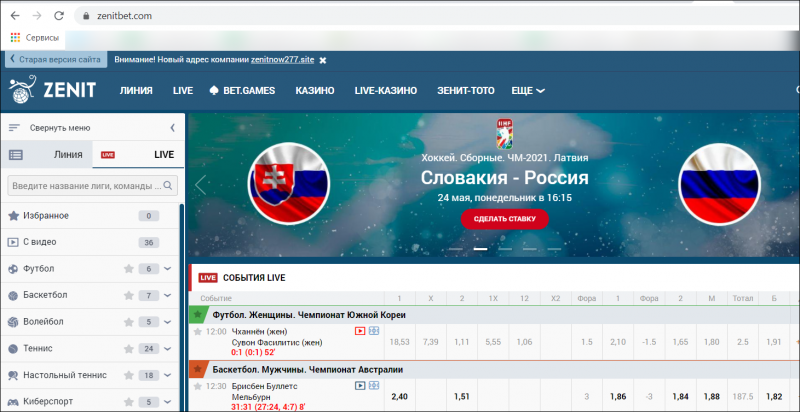Image resolution: width=800 pixels, height=412 pixels.
Task: Open the LIVE top menu item
Action: 183,91
